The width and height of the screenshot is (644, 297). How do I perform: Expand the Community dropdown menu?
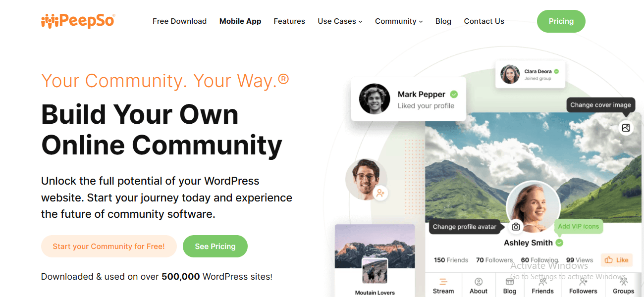399,21
